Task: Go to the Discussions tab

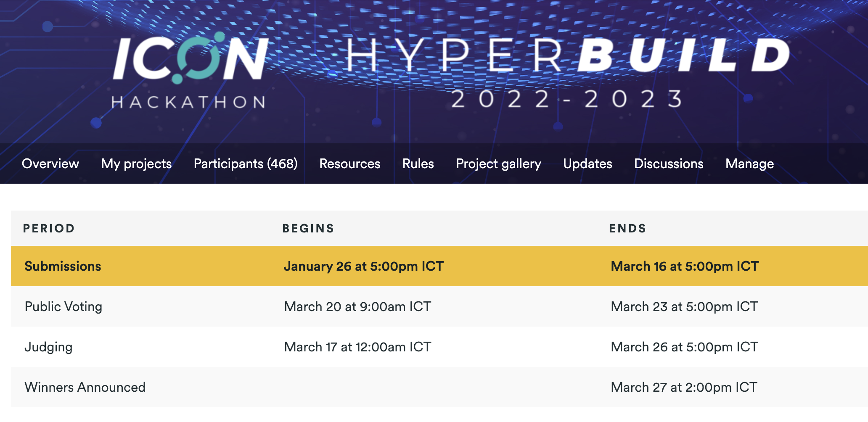Action: pos(669,164)
